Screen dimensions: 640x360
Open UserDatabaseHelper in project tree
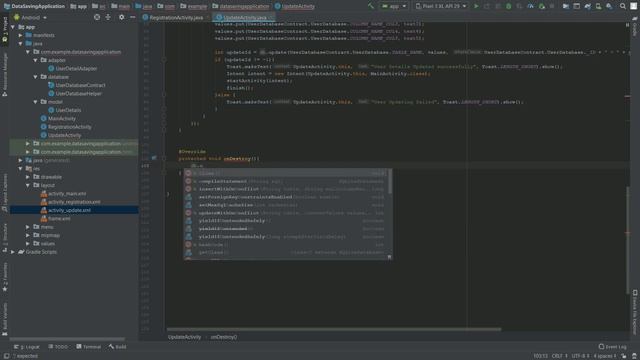78,93
